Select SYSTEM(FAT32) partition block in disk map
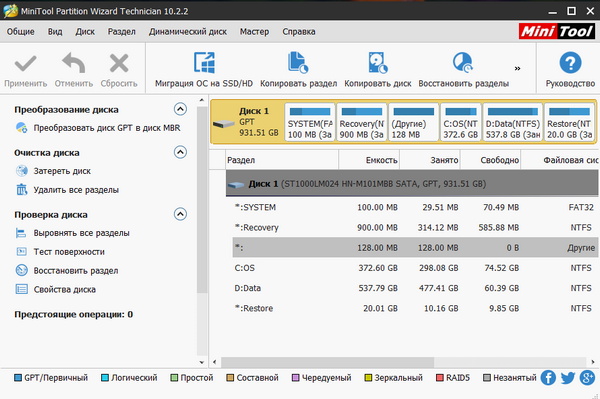The image size is (600, 399). pyautogui.click(x=310, y=122)
